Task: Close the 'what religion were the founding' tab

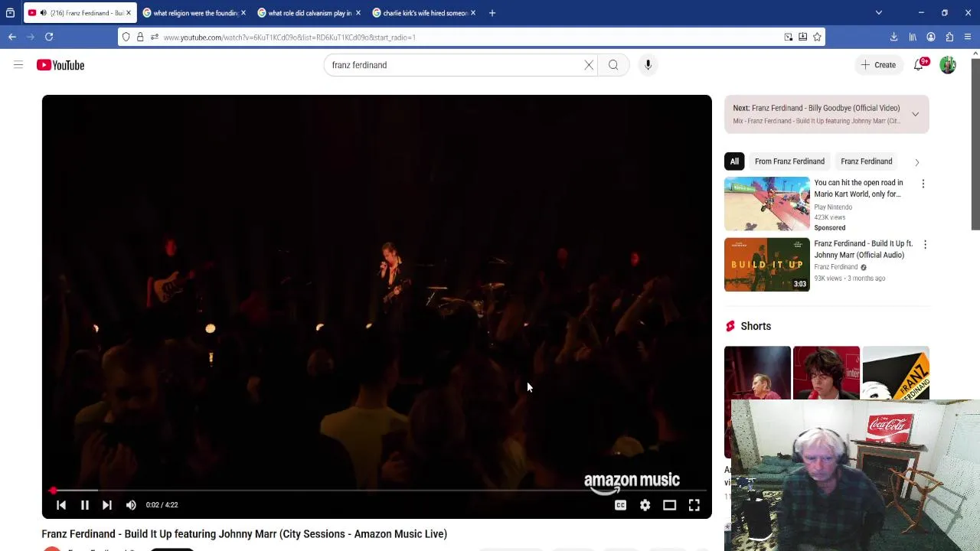Action: click(243, 13)
